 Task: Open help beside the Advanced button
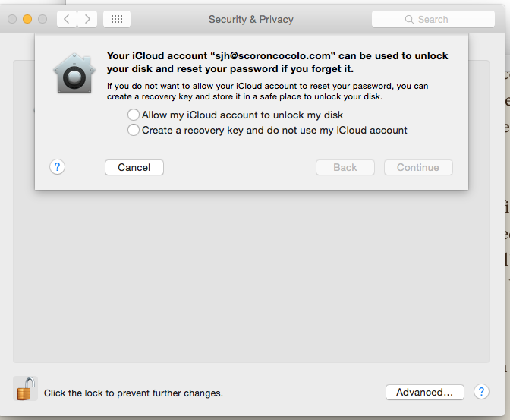point(480,392)
